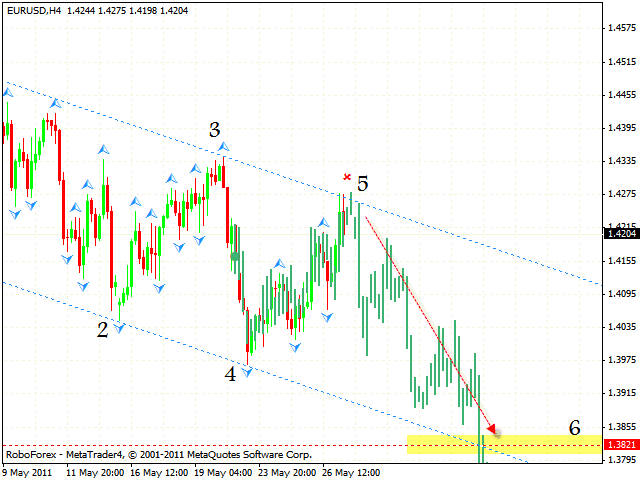Pick the wave label 5
Image resolution: width=640 pixels, height=480 pixels.
pyautogui.click(x=362, y=184)
